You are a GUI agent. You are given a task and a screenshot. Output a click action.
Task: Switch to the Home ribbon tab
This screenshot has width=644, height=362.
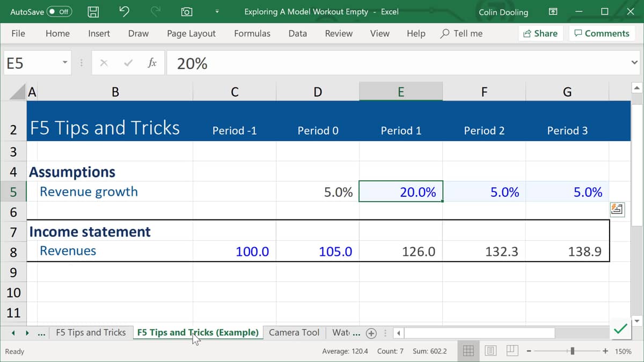pos(57,33)
